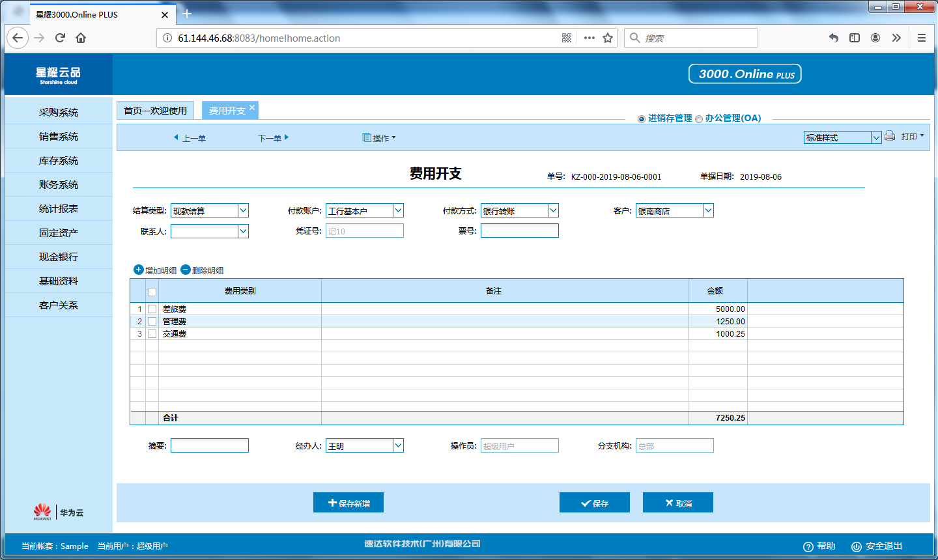Click the 帮助 help icon in footer
The image size is (938, 560).
tap(808, 546)
